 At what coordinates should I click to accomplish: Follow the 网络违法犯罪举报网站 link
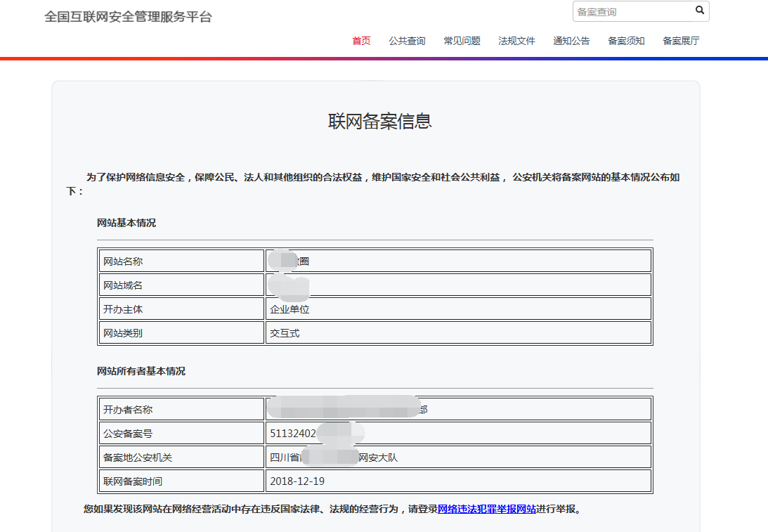tap(487, 509)
